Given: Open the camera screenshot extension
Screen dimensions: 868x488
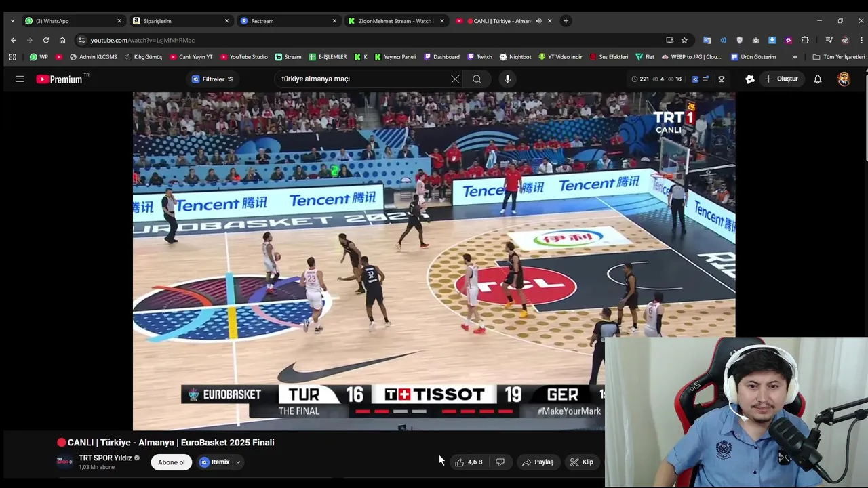Looking at the screenshot, I should coord(755,40).
